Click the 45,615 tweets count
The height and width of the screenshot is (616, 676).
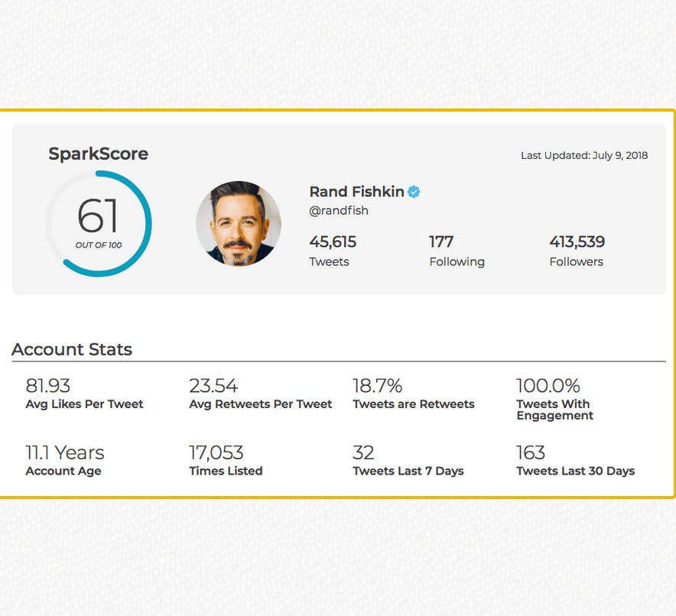pyautogui.click(x=333, y=242)
